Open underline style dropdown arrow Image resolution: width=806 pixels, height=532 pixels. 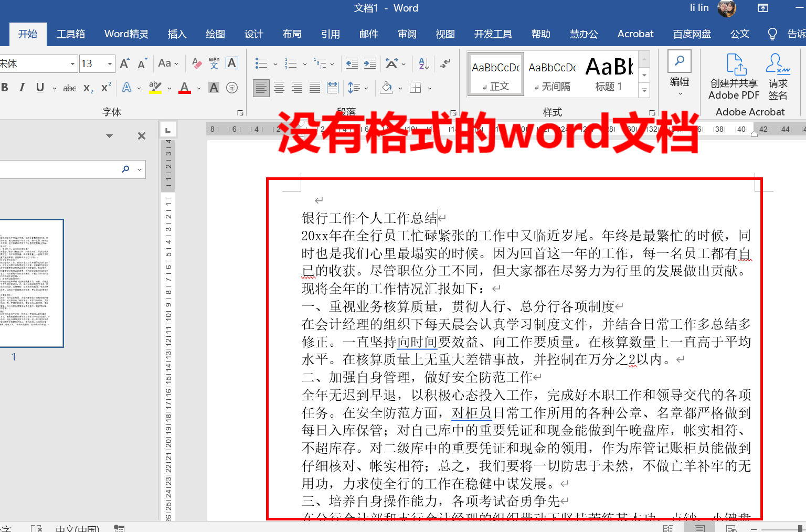coord(54,88)
